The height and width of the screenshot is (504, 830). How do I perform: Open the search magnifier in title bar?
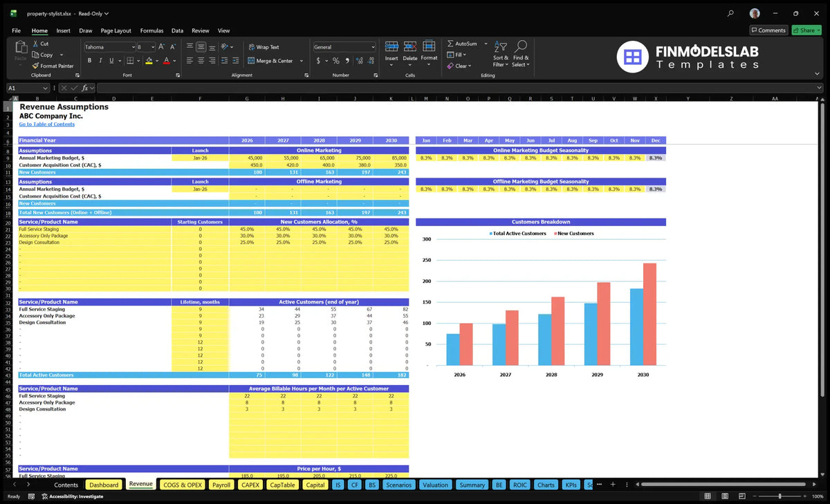731,13
